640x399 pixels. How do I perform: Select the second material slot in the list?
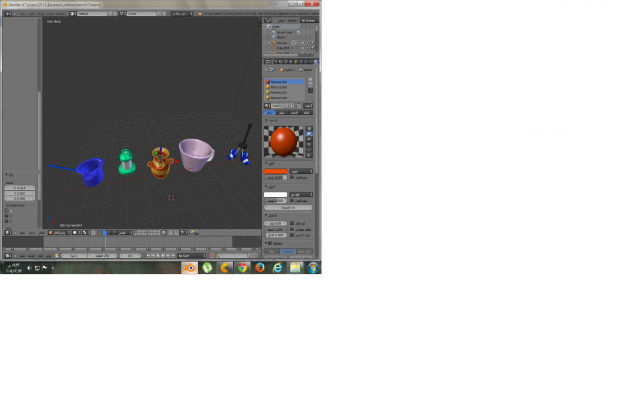(x=285, y=87)
